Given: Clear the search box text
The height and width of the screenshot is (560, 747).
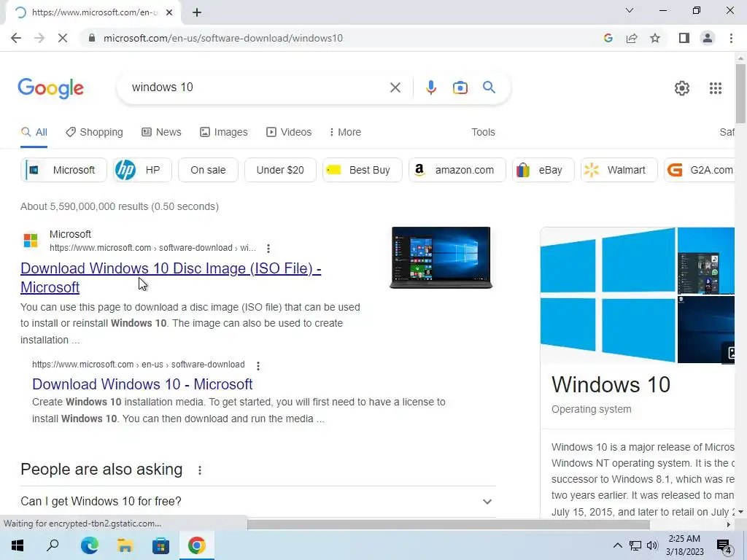Looking at the screenshot, I should pos(395,87).
